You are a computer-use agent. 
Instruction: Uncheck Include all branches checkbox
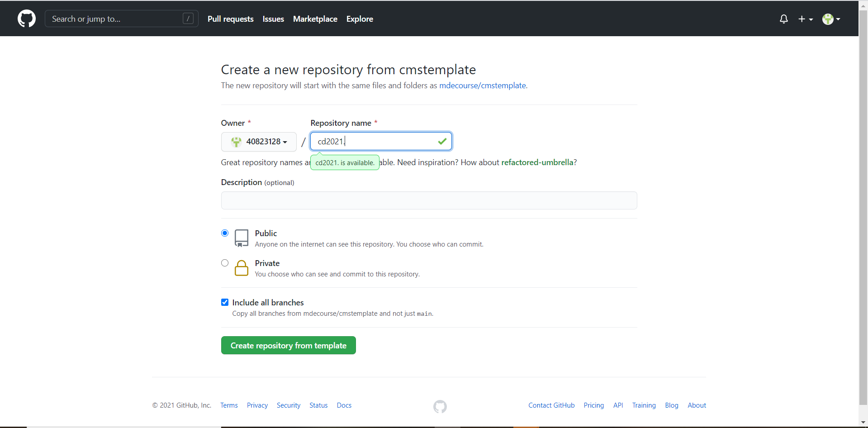click(x=225, y=302)
